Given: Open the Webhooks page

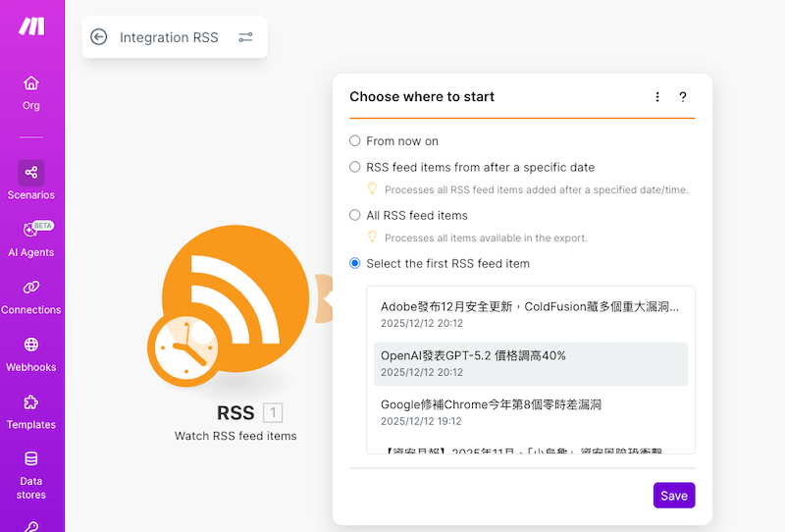Looking at the screenshot, I should (31, 353).
